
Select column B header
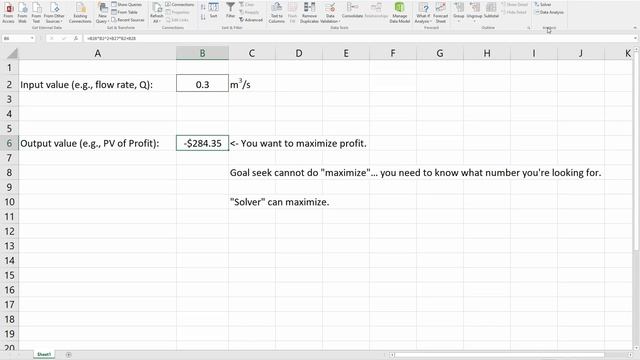pos(202,53)
